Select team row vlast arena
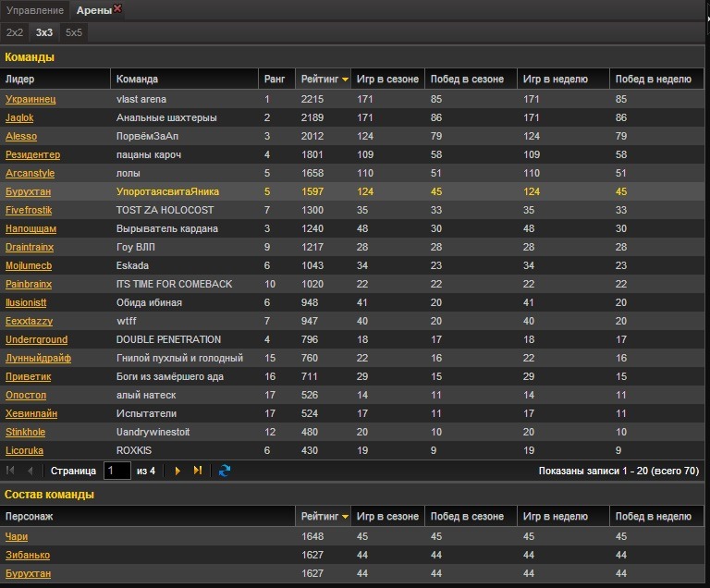Viewport: 710px width, 588px height. (x=352, y=99)
